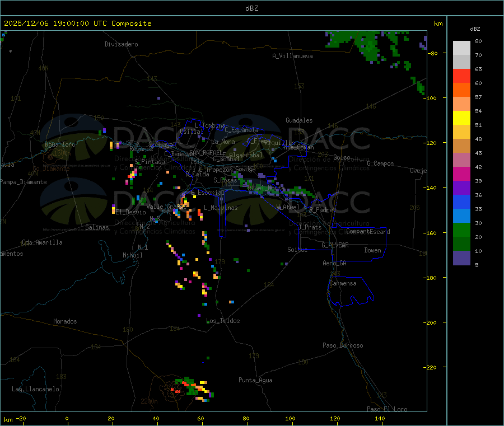The width and height of the screenshot is (504, 426).
Task: Click the 'S_Pintada' place label
Action: [x=150, y=162]
